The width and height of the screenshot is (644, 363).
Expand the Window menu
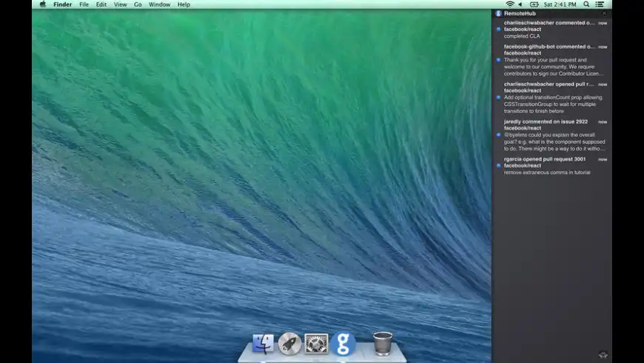click(x=159, y=4)
